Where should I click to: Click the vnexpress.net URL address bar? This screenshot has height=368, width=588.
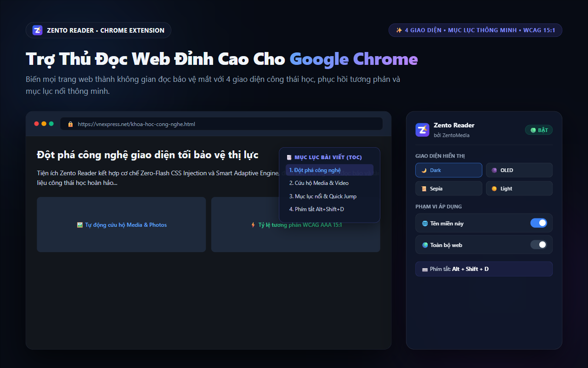[221, 124]
